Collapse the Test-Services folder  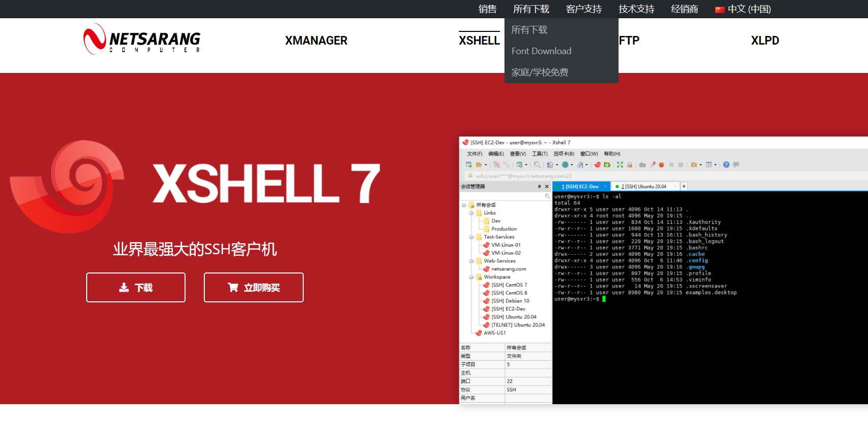click(472, 237)
